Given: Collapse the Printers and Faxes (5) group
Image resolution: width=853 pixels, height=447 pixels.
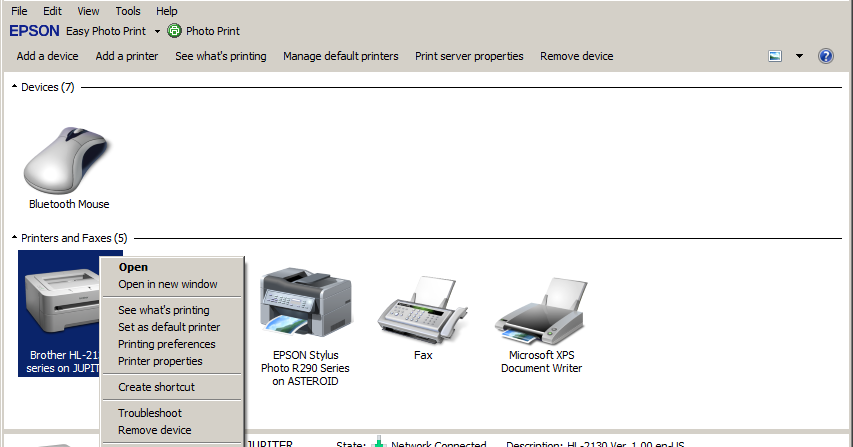Looking at the screenshot, I should [x=15, y=238].
